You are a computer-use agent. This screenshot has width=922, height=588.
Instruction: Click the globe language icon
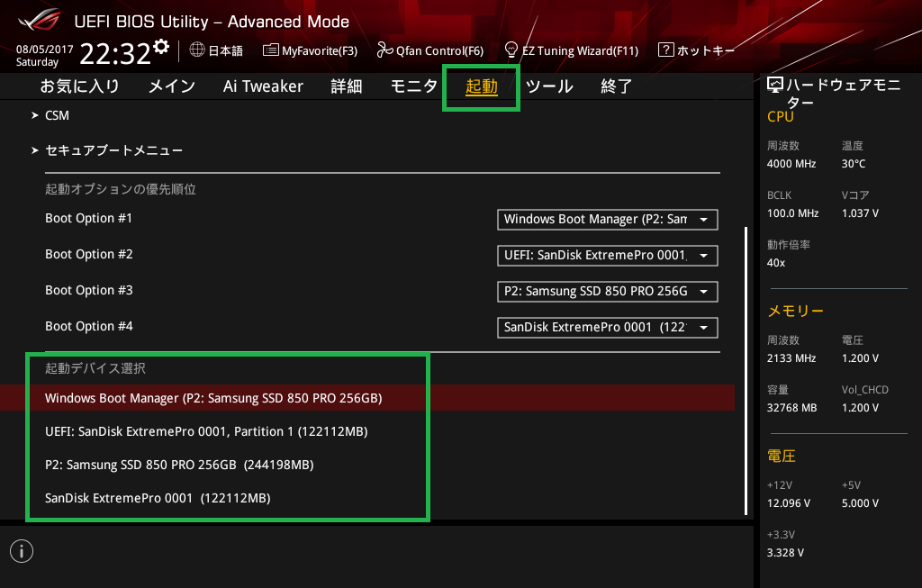197,50
